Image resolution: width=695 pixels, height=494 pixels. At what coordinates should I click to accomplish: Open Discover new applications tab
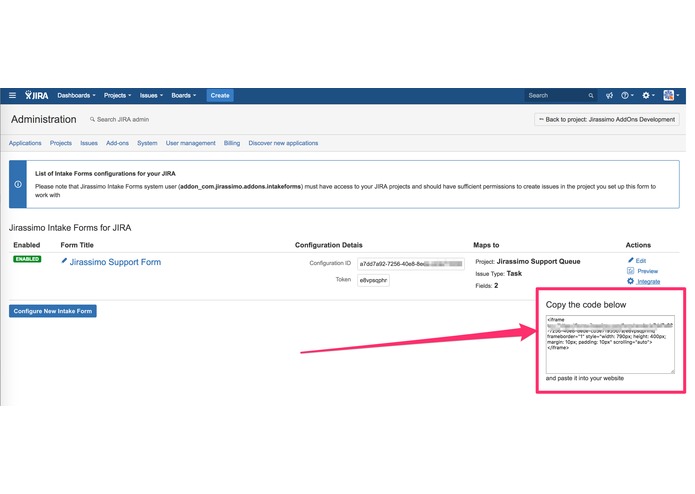click(x=283, y=143)
